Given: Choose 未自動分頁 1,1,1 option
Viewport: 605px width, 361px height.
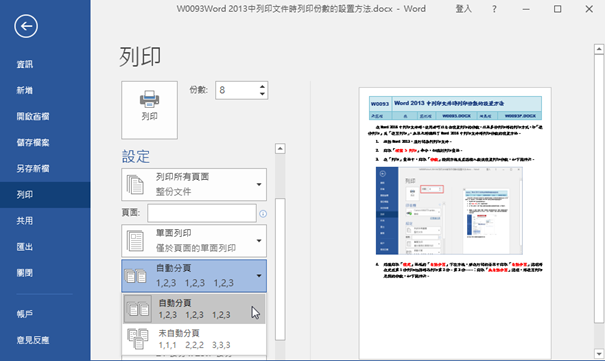Looking at the screenshot, I should [x=194, y=339].
